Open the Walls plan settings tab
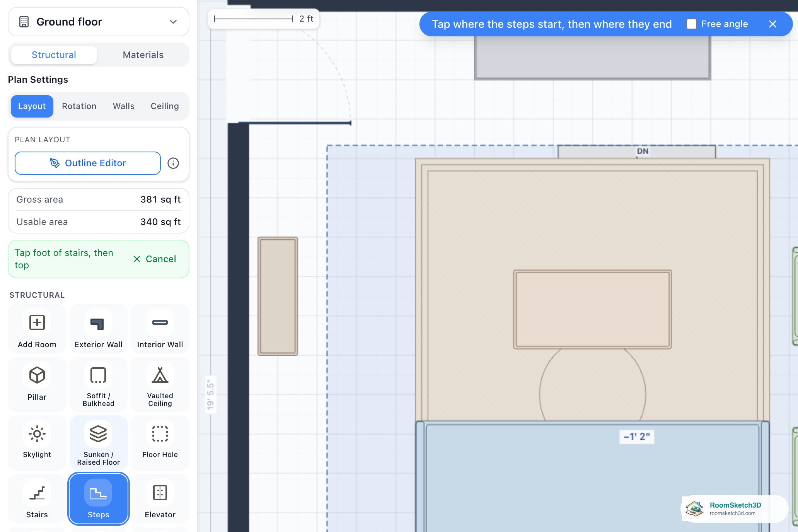The image size is (798, 532). coord(123,106)
